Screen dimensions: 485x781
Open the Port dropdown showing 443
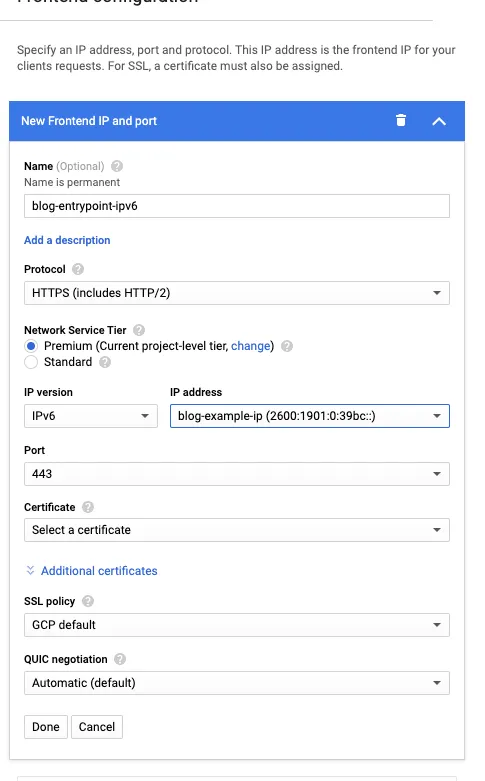tap(237, 474)
